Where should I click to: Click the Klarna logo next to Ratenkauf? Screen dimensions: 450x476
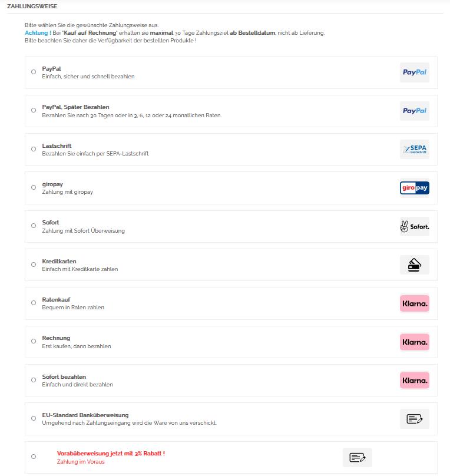tap(414, 303)
